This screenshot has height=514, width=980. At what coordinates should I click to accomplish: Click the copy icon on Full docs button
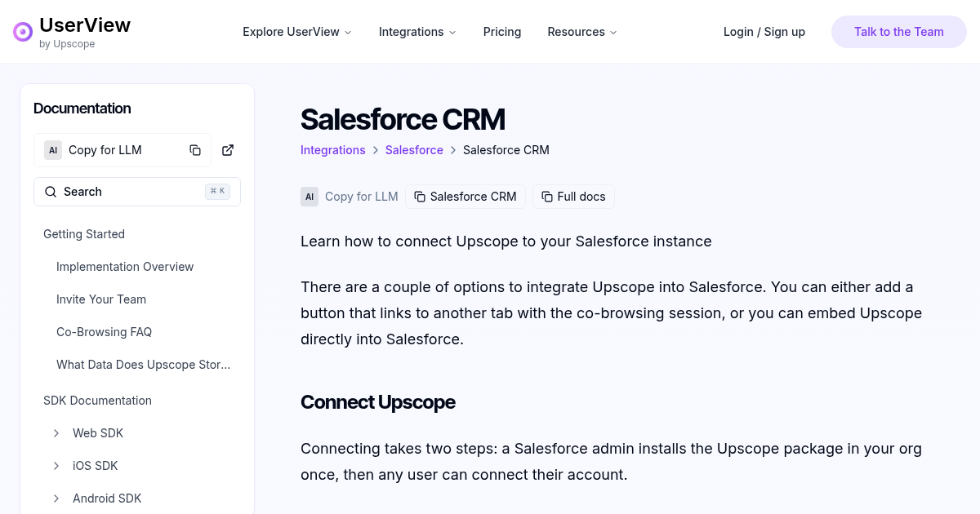coord(547,197)
